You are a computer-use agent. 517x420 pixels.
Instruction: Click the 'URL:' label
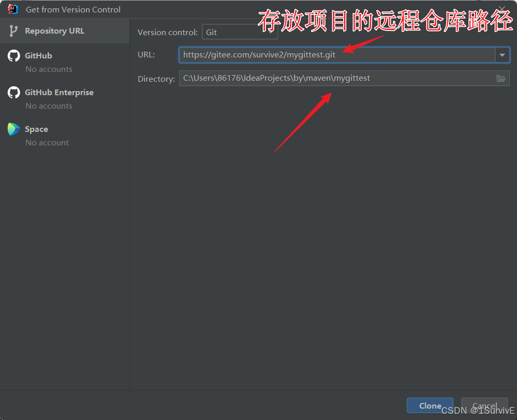[146, 55]
